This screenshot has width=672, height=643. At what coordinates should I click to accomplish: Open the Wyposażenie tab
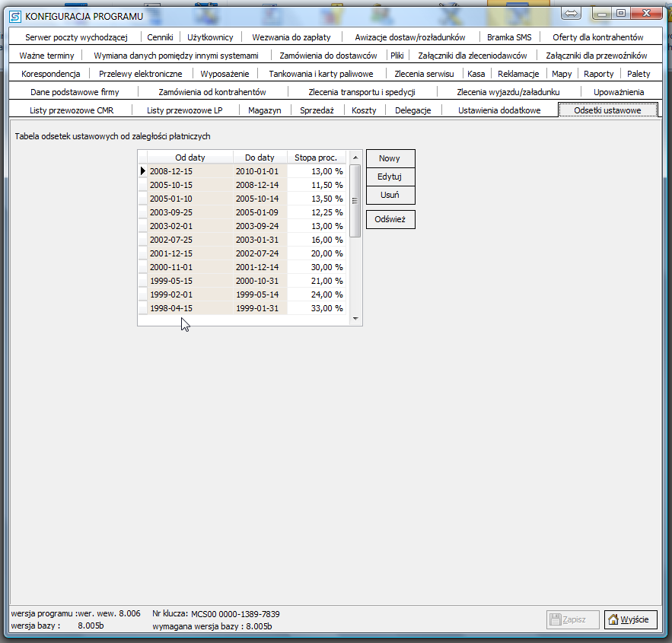225,74
